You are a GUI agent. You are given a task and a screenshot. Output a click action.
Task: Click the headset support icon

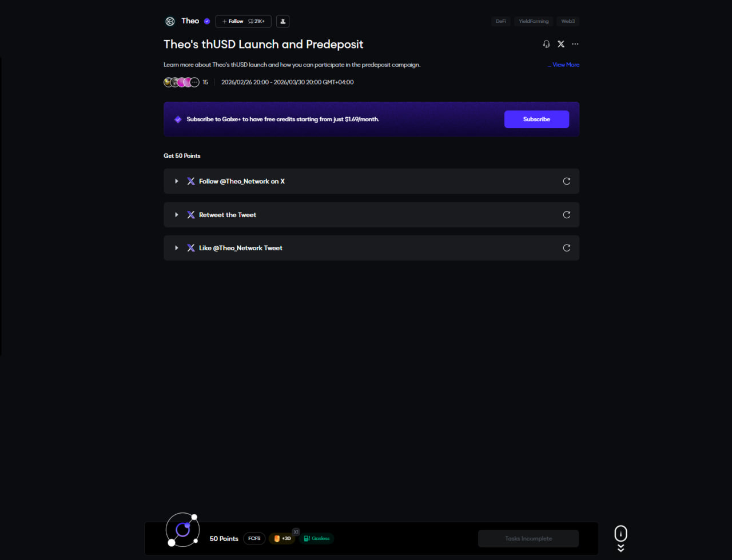pos(546,44)
